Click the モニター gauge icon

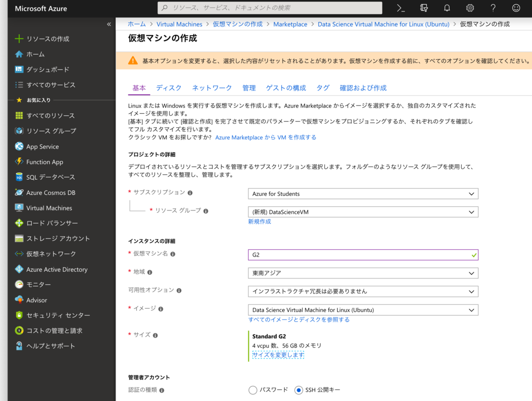click(19, 285)
